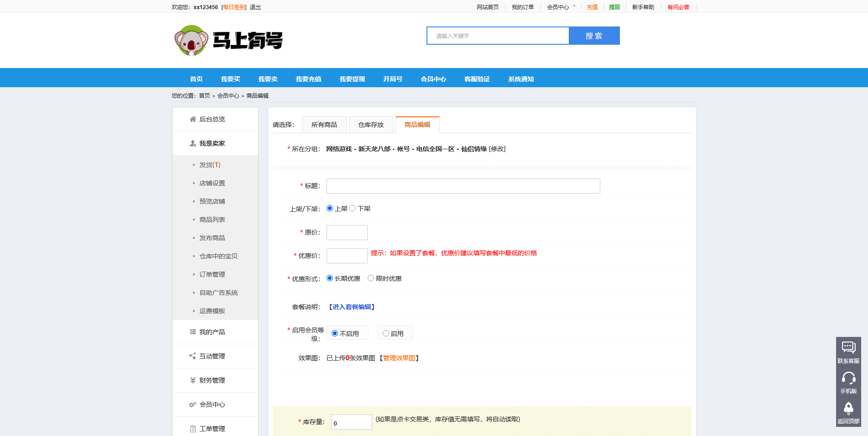Open 我要提现 navigation item

(x=353, y=79)
